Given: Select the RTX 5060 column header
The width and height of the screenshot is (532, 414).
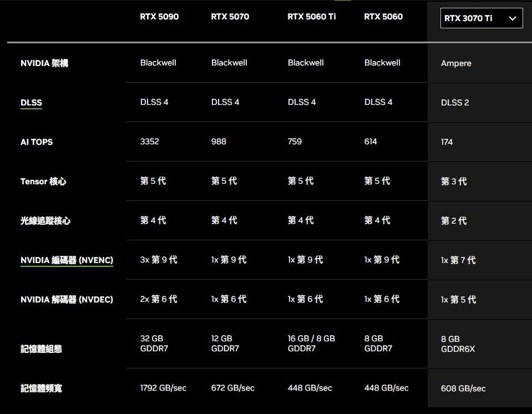Looking at the screenshot, I should click(x=383, y=17).
